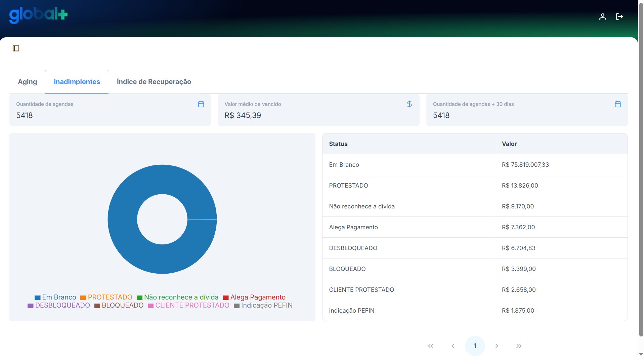644x358 pixels.
Task: Click the global+ logo
Action: [38, 15]
